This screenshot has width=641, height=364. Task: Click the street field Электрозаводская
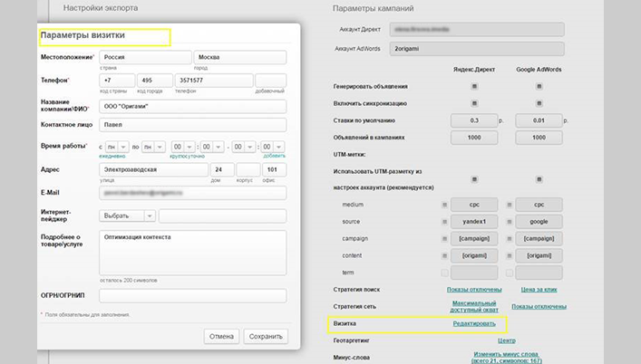point(154,169)
